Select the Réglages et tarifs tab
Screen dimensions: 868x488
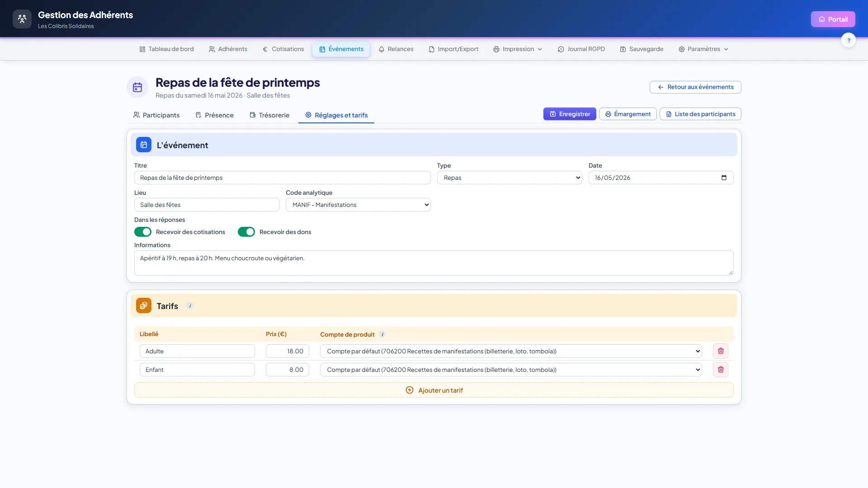coord(336,115)
